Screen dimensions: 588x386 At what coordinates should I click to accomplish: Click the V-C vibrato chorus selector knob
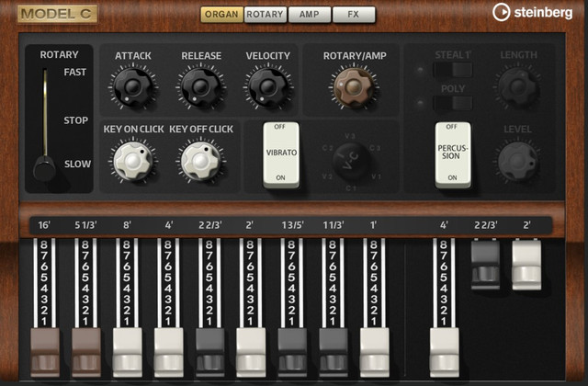351,162
